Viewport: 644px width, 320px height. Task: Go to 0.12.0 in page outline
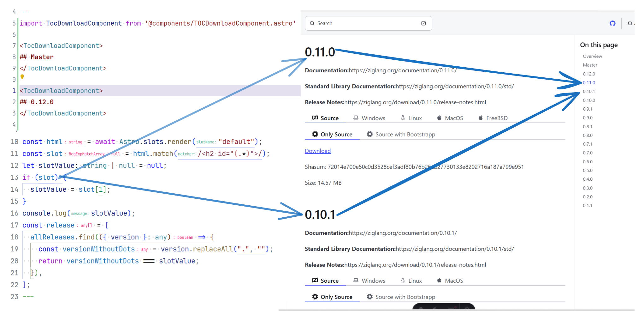coord(589,74)
